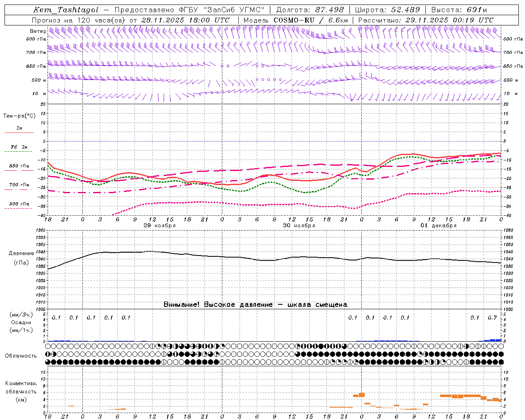This screenshot has height=420, width=525.
Task: Click the (мм/1ч.) precipitation unit label
Action: pos(21,330)
